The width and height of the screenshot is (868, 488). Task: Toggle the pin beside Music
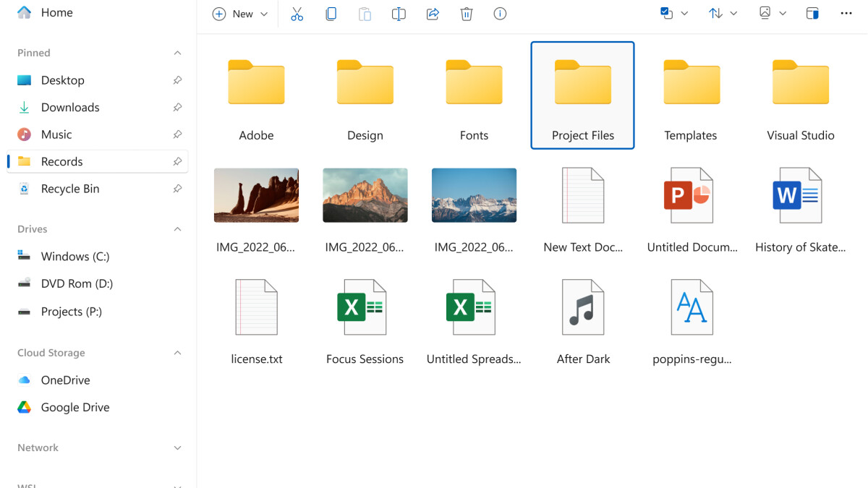pos(177,134)
